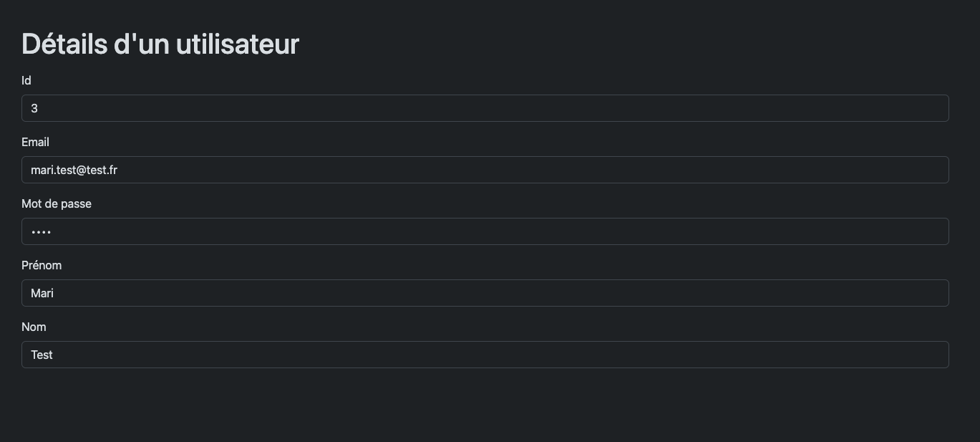Click into the Mot de passe field
This screenshot has height=442, width=980.
click(485, 231)
